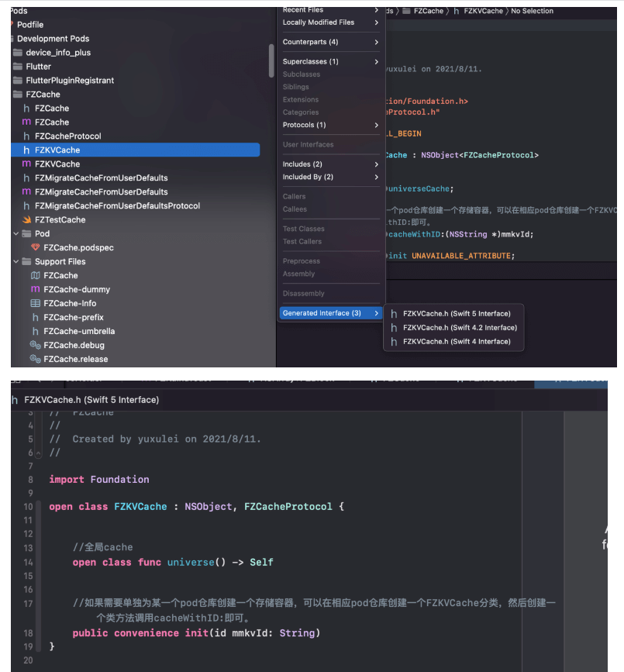Expand the Counterparts (4) submenu
Image resolution: width=624 pixels, height=672 pixels.
[x=331, y=42]
